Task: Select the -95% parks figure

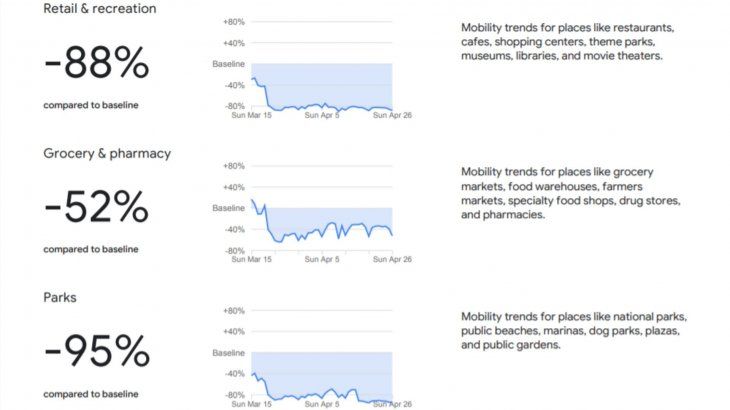Action: (x=96, y=352)
